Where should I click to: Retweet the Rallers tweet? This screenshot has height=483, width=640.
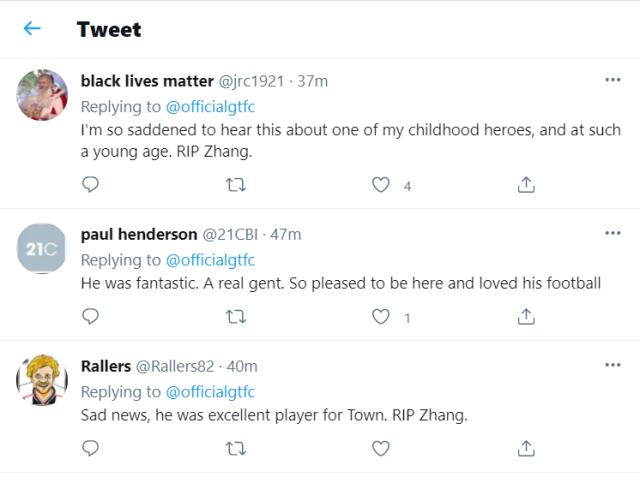[x=236, y=449]
